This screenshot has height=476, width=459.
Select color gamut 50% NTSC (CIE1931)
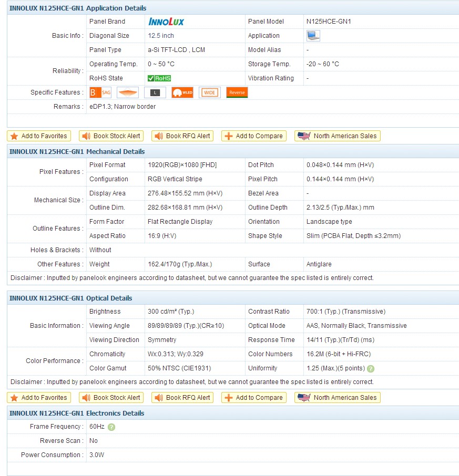179,368
